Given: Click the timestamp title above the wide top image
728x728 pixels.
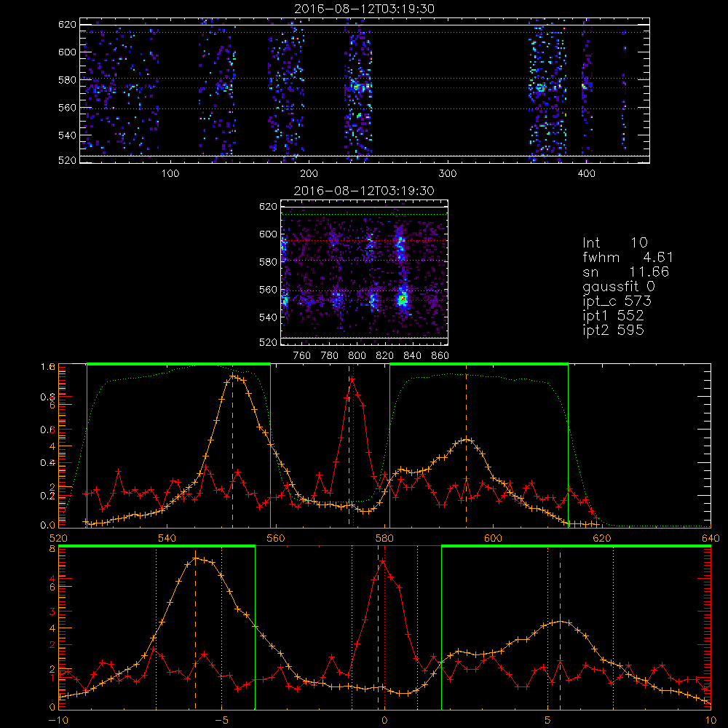Looking at the screenshot, I should pyautogui.click(x=365, y=9).
